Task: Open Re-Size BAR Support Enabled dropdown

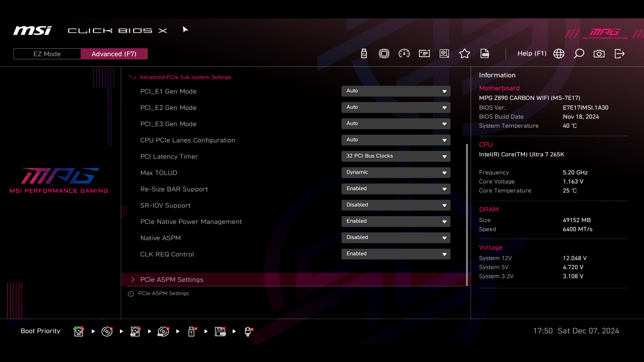Action: click(x=396, y=189)
